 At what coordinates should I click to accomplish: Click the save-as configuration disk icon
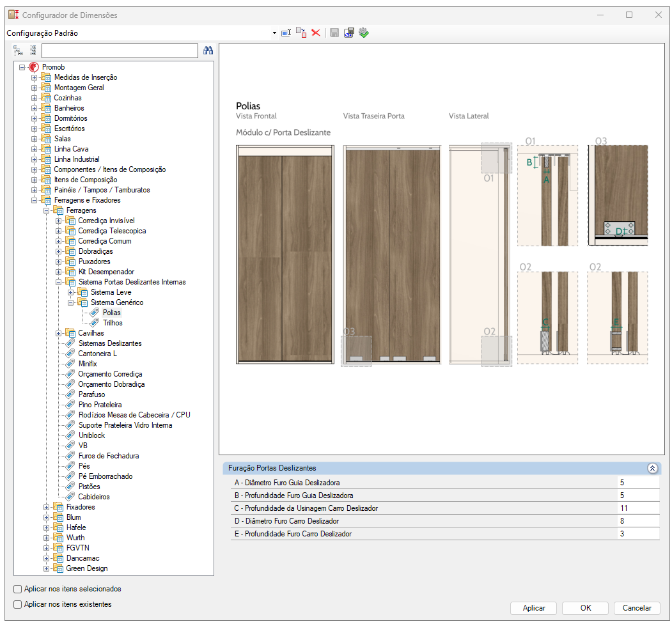point(349,33)
